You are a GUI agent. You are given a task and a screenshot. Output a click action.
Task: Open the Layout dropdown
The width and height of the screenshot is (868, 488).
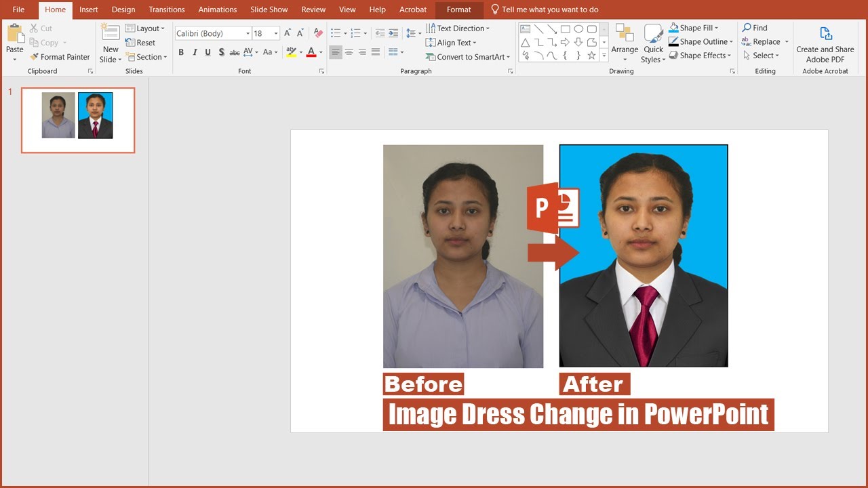pyautogui.click(x=145, y=28)
